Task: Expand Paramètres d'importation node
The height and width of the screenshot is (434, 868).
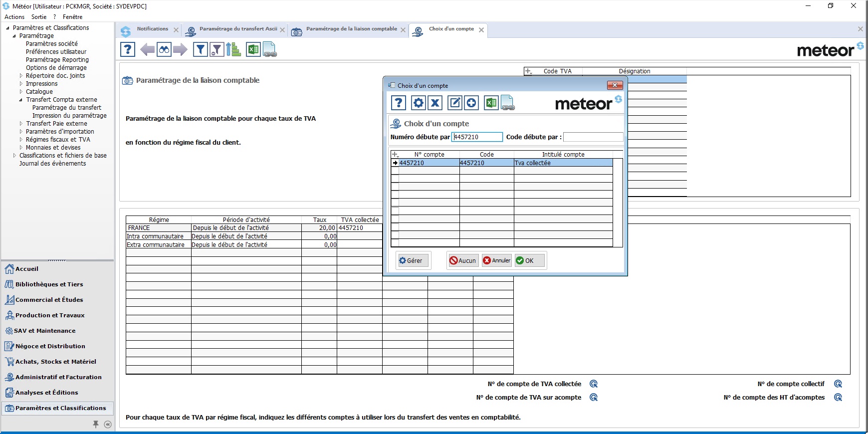Action: click(21, 132)
